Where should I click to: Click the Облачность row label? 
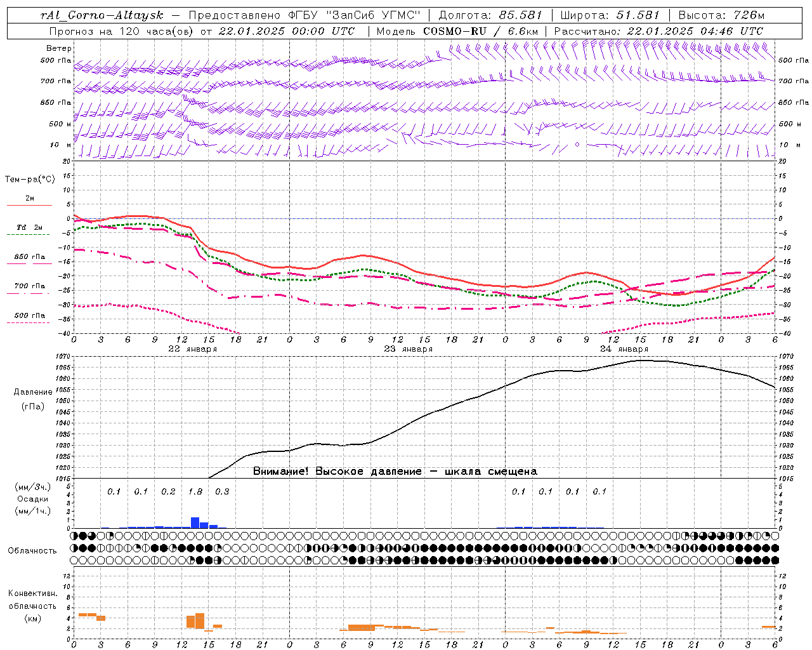point(33,550)
